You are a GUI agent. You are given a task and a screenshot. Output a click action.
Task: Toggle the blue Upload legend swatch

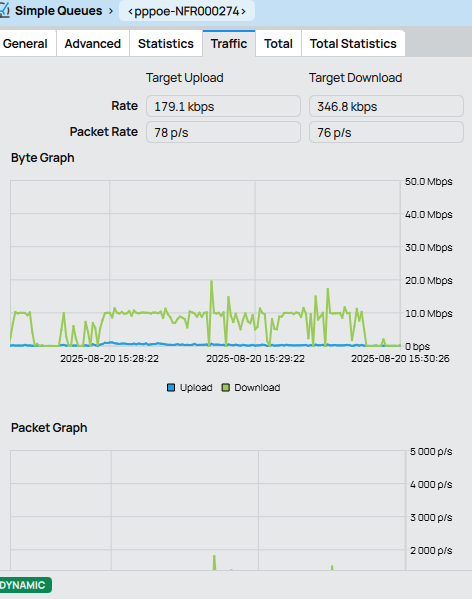tap(171, 388)
